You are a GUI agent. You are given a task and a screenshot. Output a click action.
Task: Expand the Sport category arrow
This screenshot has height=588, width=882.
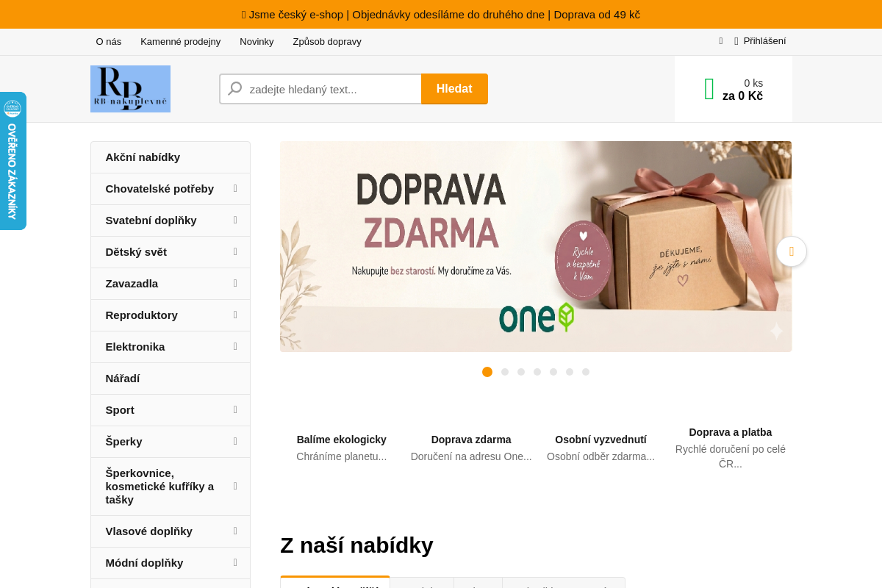tap(235, 410)
